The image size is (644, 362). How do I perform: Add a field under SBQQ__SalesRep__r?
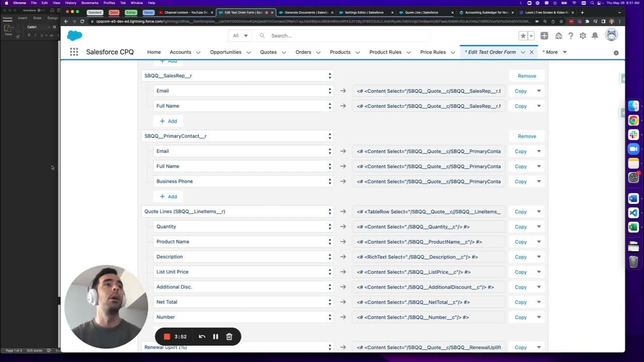(x=168, y=121)
